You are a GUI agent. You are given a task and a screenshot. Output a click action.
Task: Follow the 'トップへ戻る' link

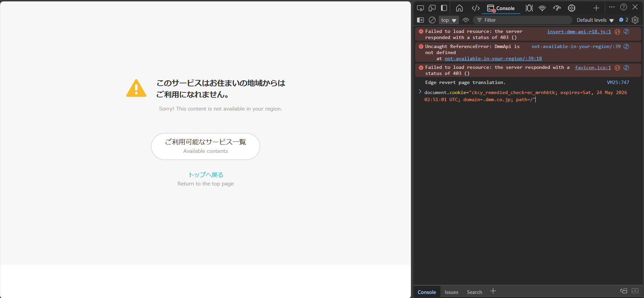click(x=206, y=175)
